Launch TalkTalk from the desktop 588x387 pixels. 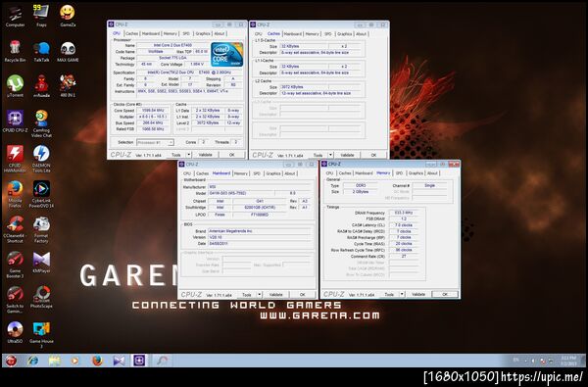41,51
